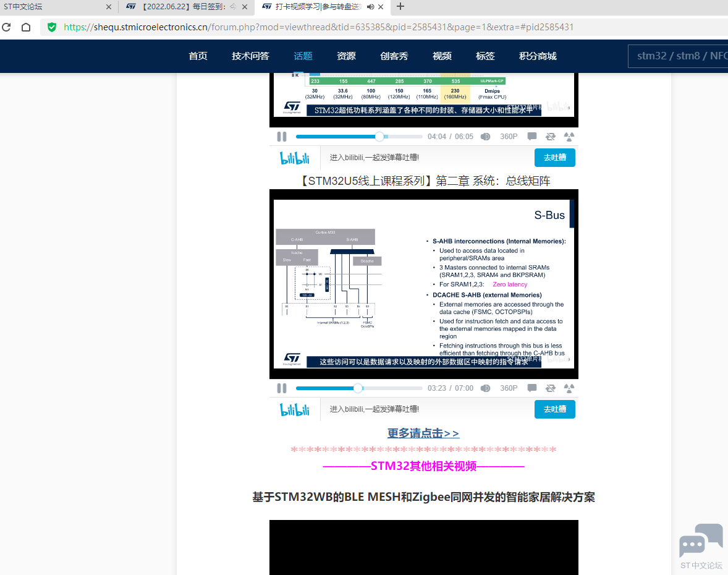Toggle loop playback on S-Bus video
The image size is (728, 575).
tap(550, 388)
